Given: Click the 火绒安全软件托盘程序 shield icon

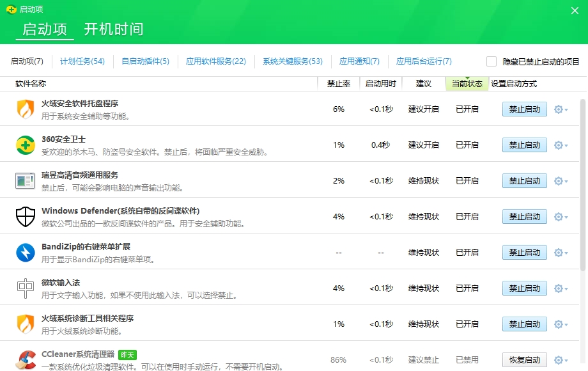Looking at the screenshot, I should pos(26,109).
